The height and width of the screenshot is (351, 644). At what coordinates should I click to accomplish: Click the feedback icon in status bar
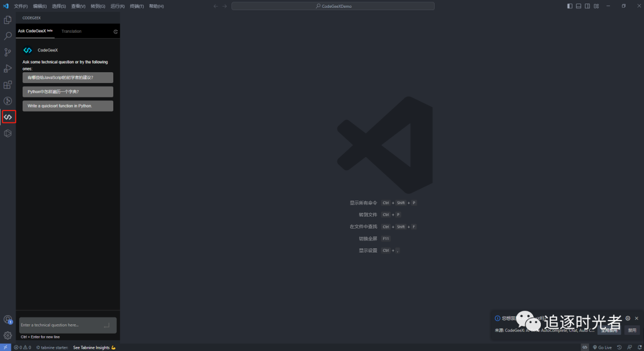[629, 347]
